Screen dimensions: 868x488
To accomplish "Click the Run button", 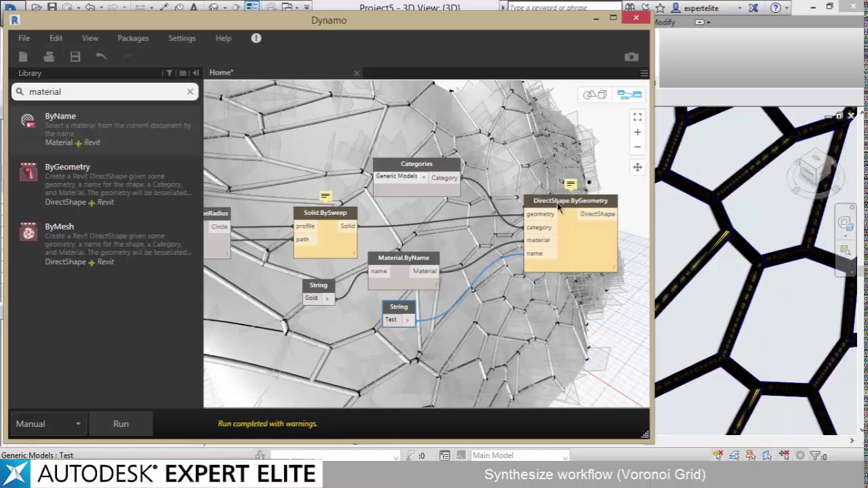I will [x=121, y=424].
